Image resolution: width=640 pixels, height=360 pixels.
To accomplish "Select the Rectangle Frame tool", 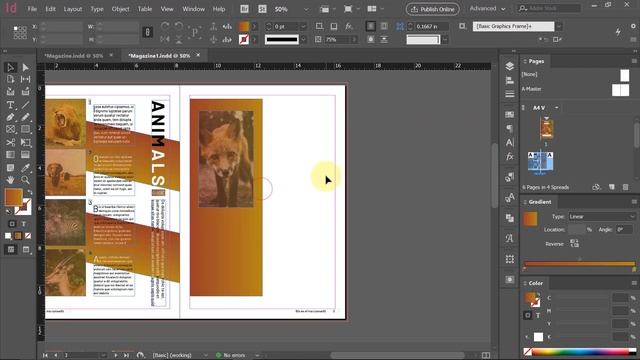I will 11,129.
